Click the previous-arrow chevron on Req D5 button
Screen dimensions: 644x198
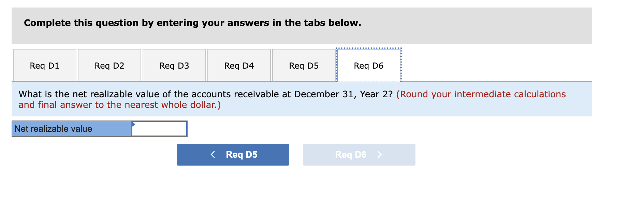coord(213,154)
